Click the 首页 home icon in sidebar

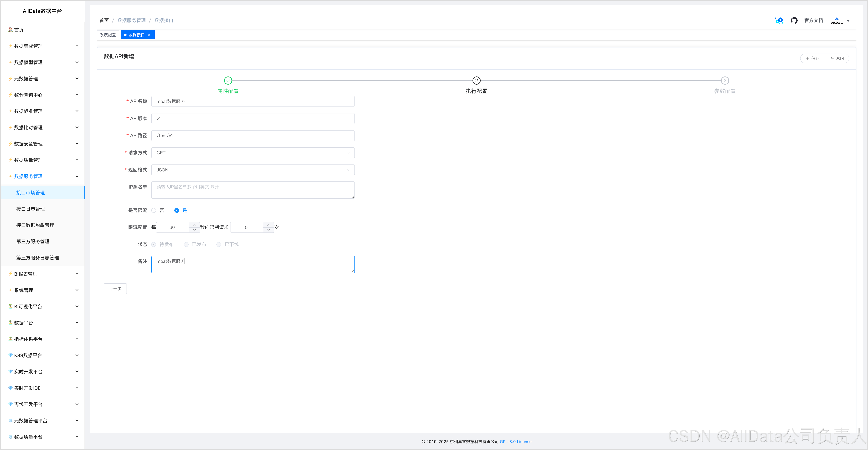[11, 30]
